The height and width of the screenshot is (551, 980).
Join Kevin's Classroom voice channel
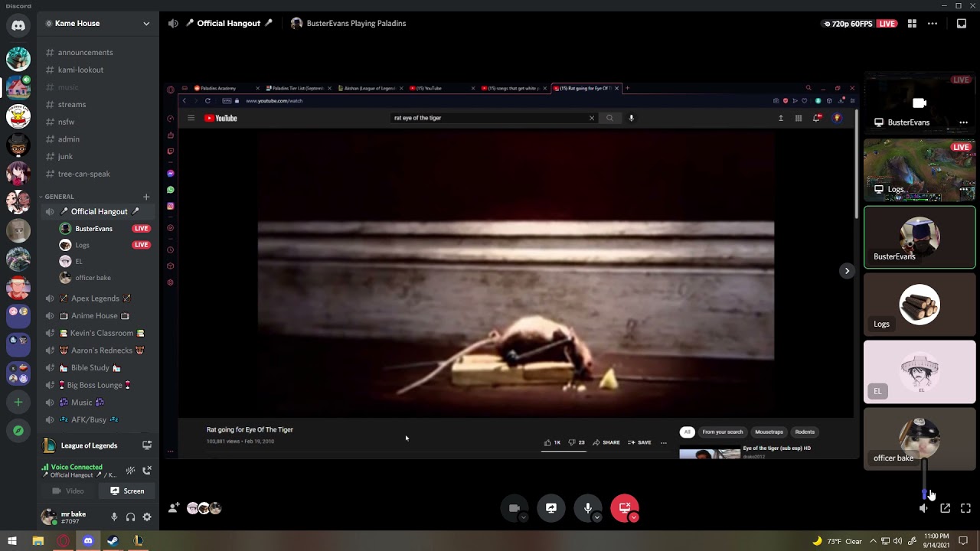pos(98,333)
